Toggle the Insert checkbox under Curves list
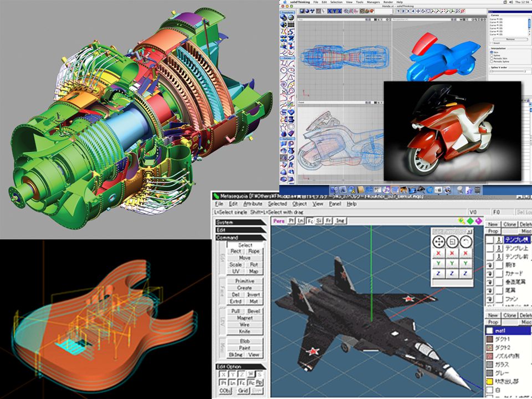 point(492,43)
